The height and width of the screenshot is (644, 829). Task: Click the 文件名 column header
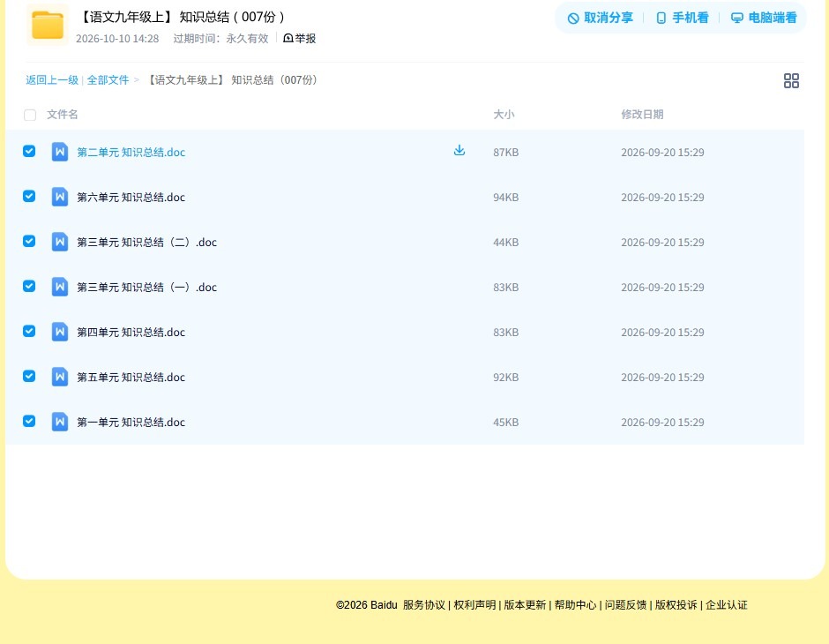click(63, 114)
